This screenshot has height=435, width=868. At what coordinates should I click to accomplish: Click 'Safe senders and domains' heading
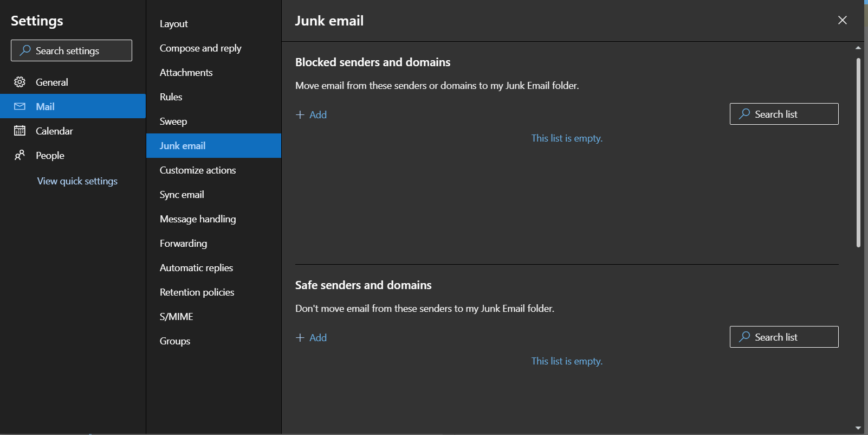[364, 285]
